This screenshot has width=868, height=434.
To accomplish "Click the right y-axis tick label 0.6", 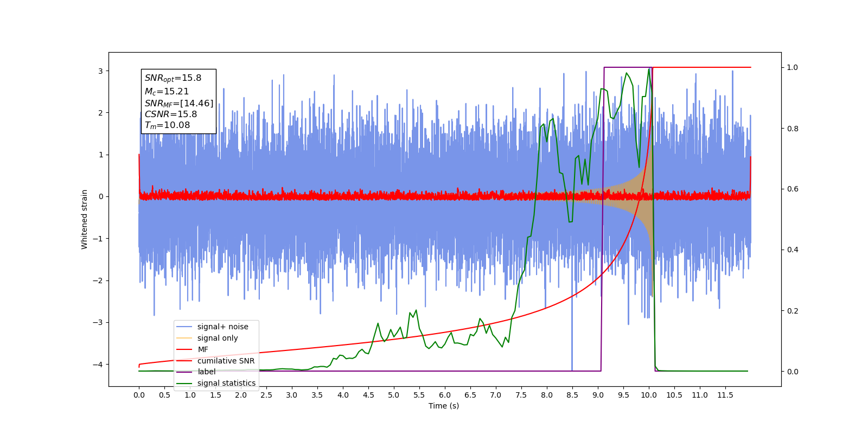I will (793, 189).
